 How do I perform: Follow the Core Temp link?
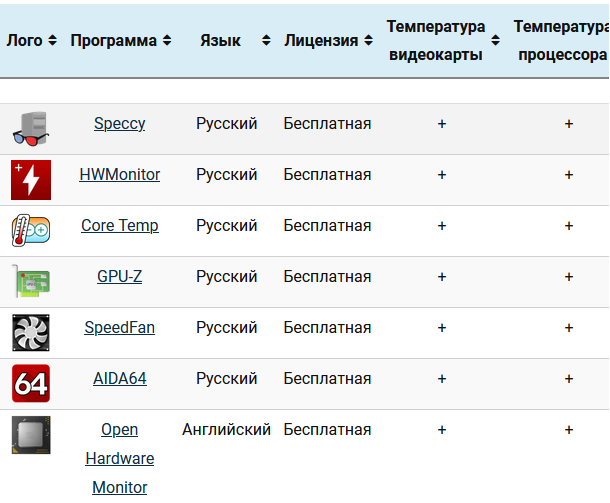click(119, 225)
